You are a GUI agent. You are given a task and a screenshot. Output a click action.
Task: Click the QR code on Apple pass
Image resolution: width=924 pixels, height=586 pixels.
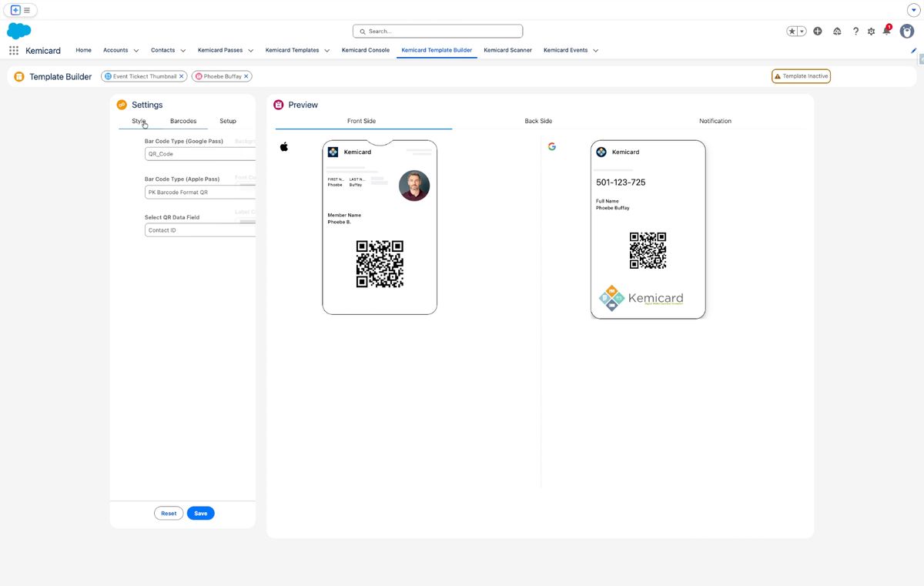tap(380, 264)
